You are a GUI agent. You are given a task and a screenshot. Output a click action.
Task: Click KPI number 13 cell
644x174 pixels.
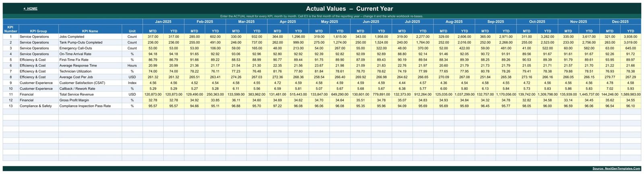[10, 106]
